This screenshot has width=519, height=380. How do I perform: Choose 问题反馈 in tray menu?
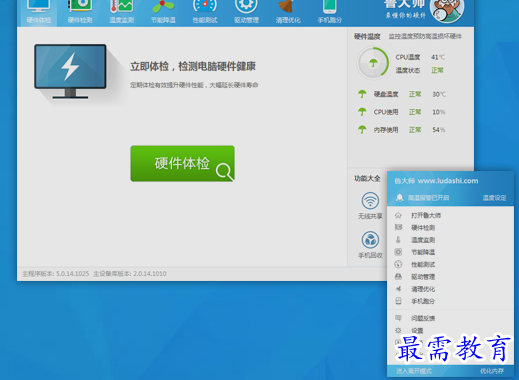coord(450,318)
